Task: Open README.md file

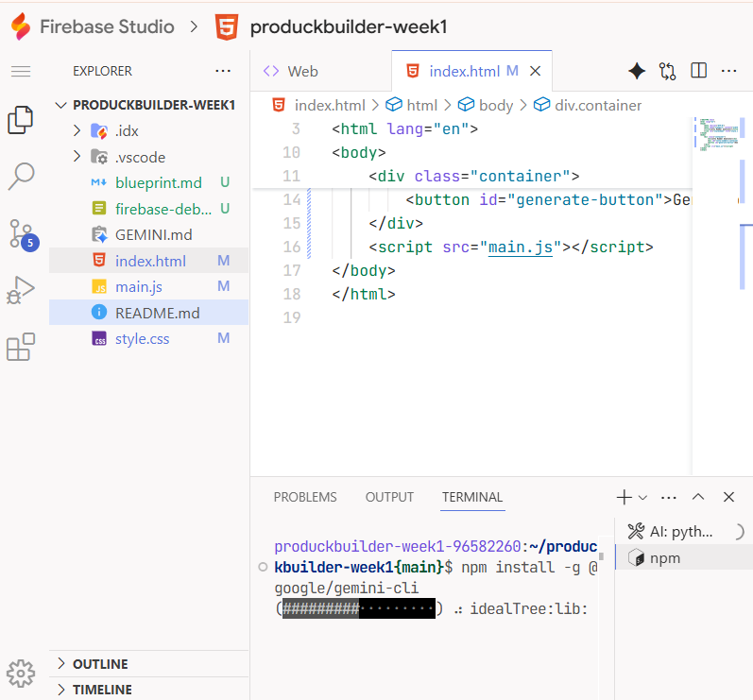Action: click(x=149, y=313)
